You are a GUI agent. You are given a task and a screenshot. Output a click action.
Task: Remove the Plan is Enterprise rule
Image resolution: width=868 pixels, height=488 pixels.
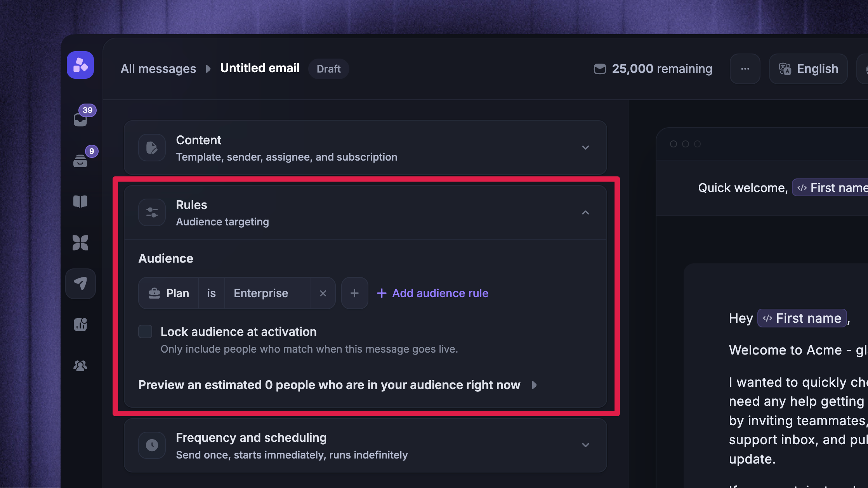pos(323,293)
